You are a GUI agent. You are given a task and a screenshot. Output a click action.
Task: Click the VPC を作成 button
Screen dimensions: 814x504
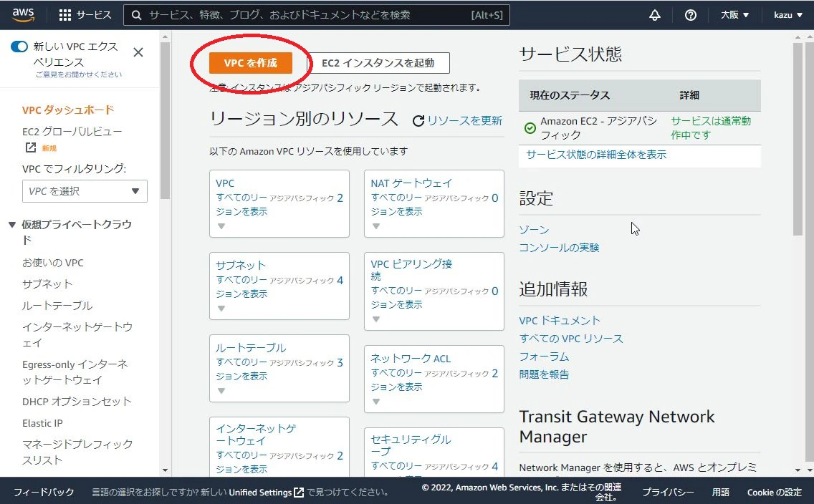pyautogui.click(x=251, y=63)
